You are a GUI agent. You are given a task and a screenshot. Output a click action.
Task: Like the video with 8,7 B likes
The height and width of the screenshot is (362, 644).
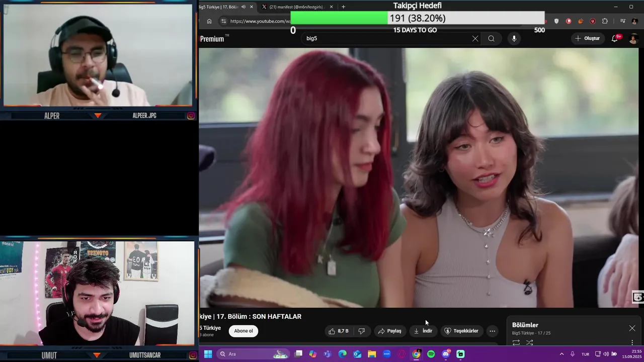click(x=338, y=331)
